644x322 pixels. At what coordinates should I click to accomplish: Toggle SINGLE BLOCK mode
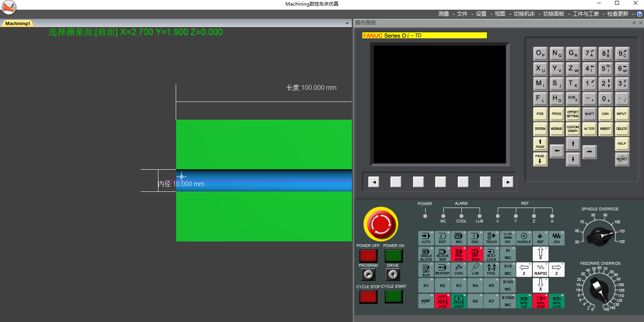[426, 254]
